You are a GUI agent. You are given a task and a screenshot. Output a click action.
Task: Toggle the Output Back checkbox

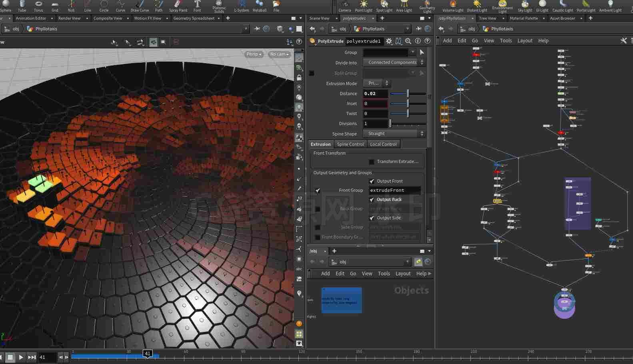pos(372,199)
